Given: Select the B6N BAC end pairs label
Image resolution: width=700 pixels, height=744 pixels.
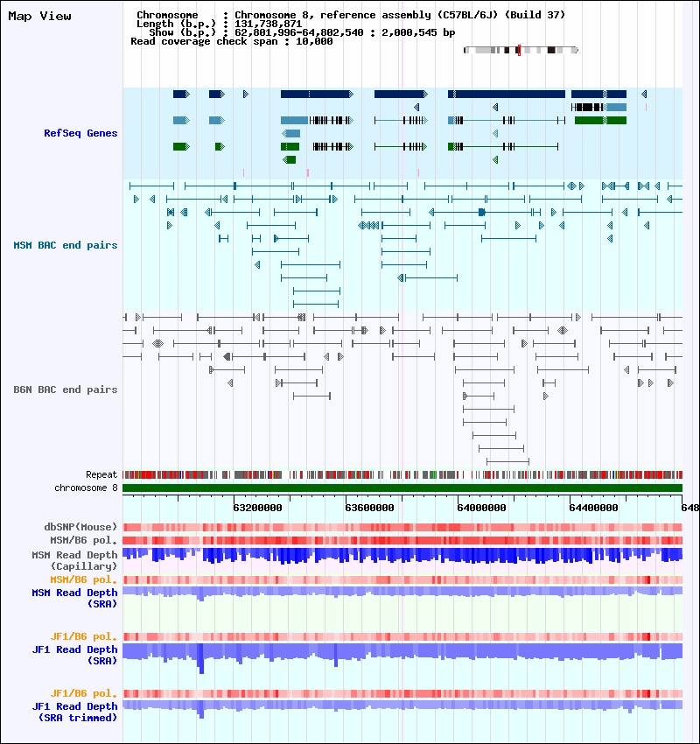Looking at the screenshot, I should [65, 390].
